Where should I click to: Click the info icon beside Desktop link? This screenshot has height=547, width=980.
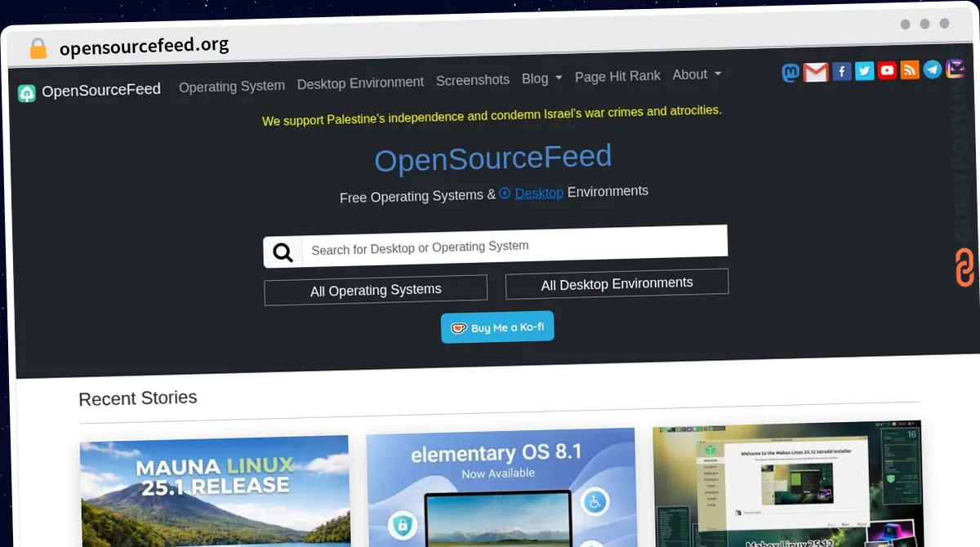pos(505,193)
